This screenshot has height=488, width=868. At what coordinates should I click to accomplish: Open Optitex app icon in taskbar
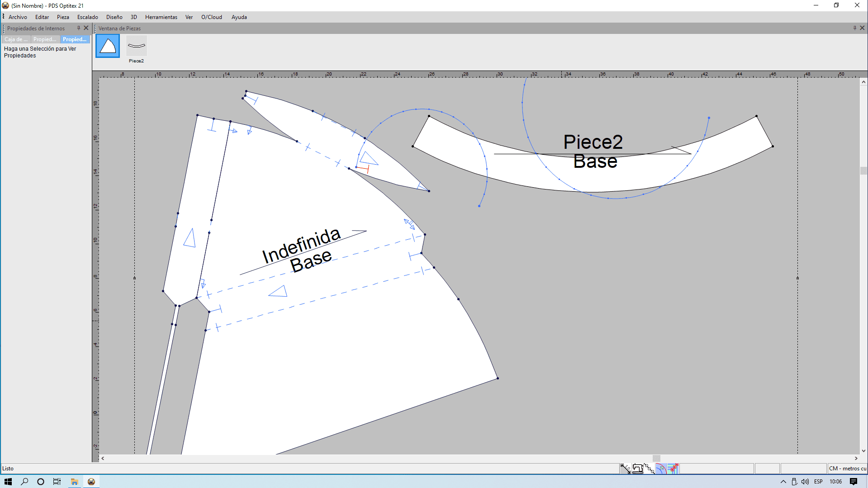[91, 482]
